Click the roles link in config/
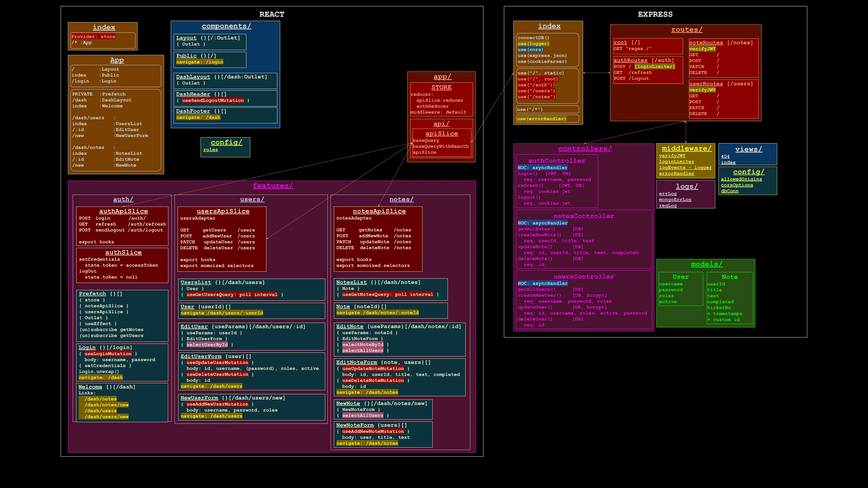This screenshot has width=868, height=488. tap(210, 150)
